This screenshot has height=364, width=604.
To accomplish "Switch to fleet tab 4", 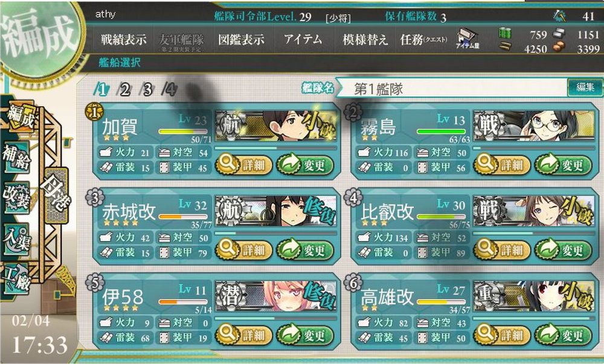I will 170,89.
